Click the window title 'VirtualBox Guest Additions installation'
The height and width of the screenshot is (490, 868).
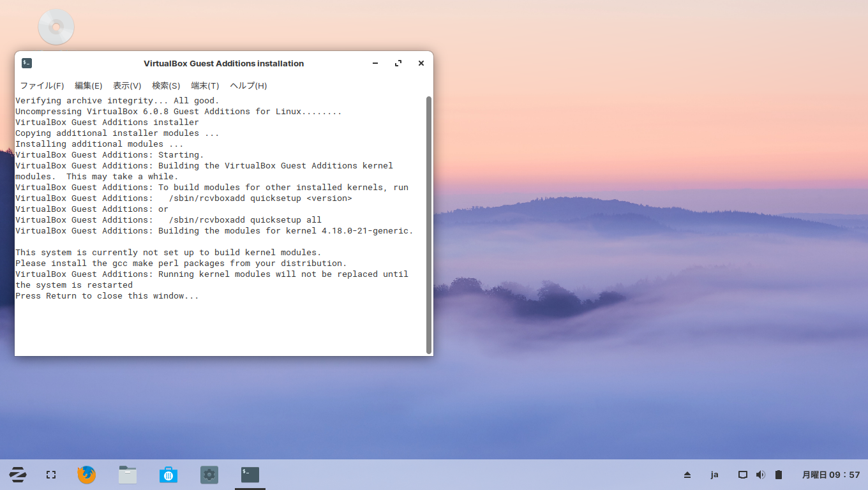coord(224,63)
